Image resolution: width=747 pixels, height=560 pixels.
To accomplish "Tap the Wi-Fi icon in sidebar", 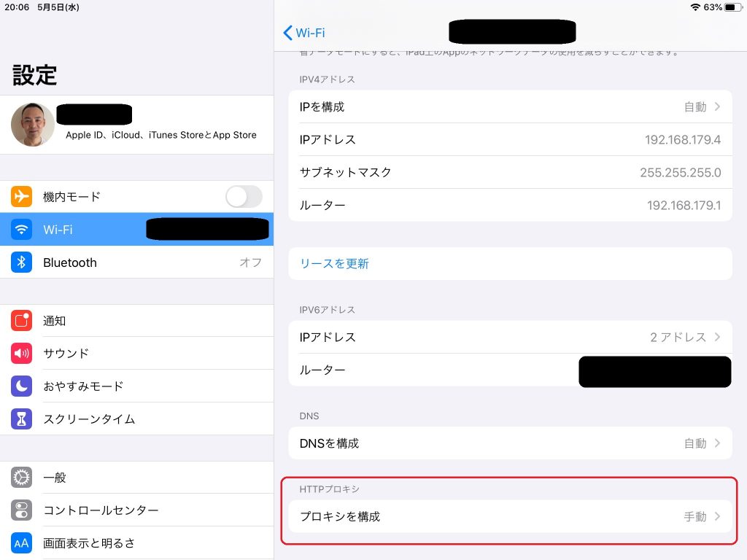I will pos(22,230).
